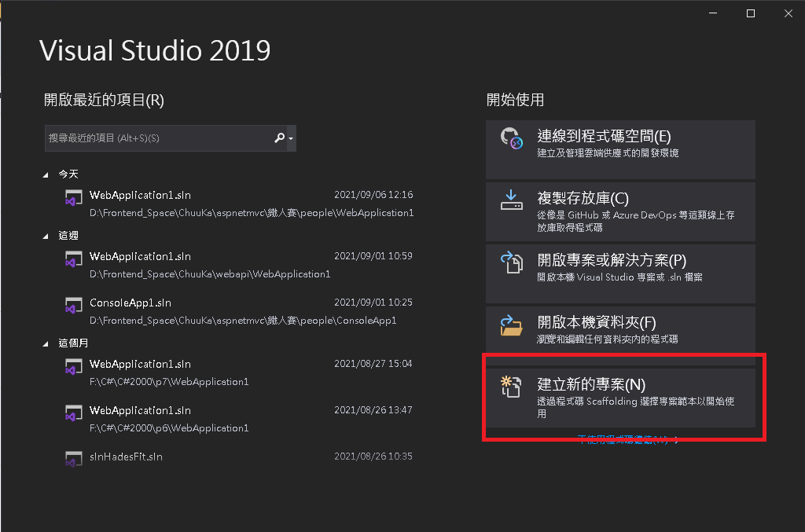The width and height of the screenshot is (805, 532).
Task: Click the 今天 group label
Action: click(68, 174)
